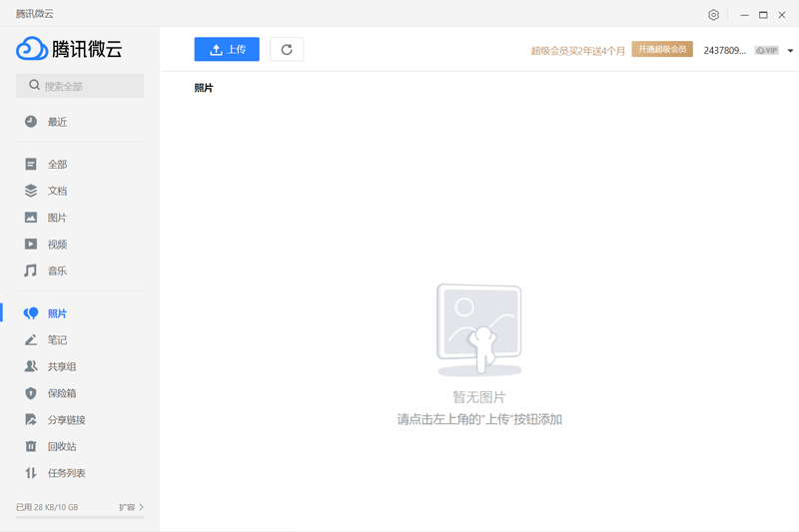Image resolution: width=799 pixels, height=532 pixels.
Task: Open 任务列表 in the sidebar
Action: click(x=66, y=473)
